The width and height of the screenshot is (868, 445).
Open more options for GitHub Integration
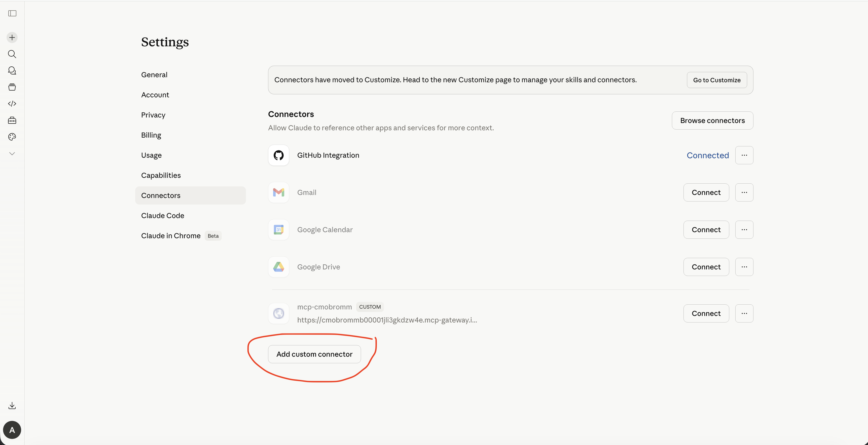pos(744,155)
